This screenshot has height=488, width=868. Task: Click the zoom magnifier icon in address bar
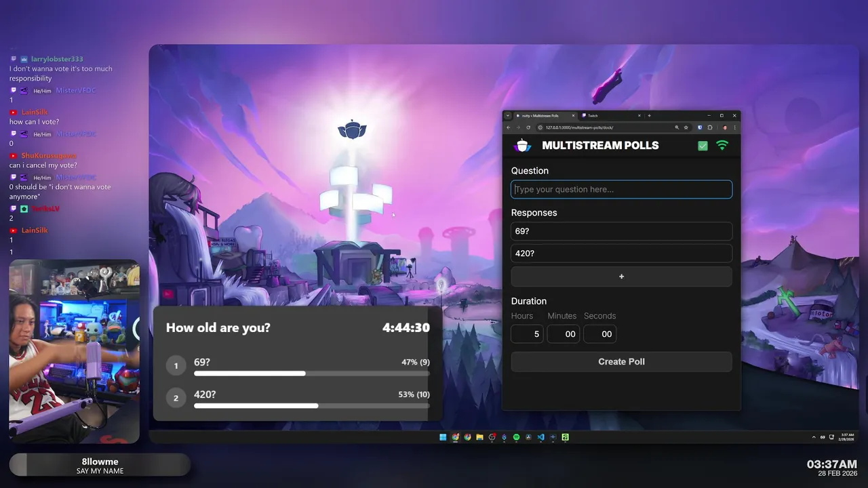(x=677, y=127)
